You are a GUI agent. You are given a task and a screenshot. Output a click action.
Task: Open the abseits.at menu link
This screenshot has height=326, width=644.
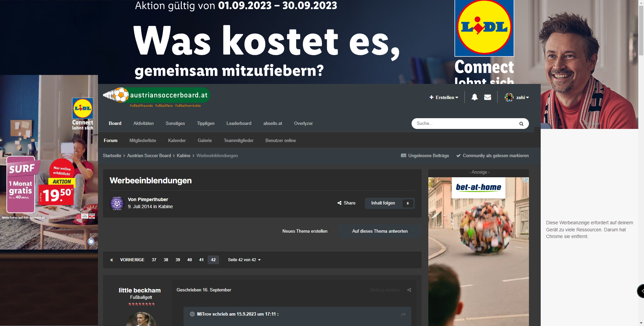273,124
